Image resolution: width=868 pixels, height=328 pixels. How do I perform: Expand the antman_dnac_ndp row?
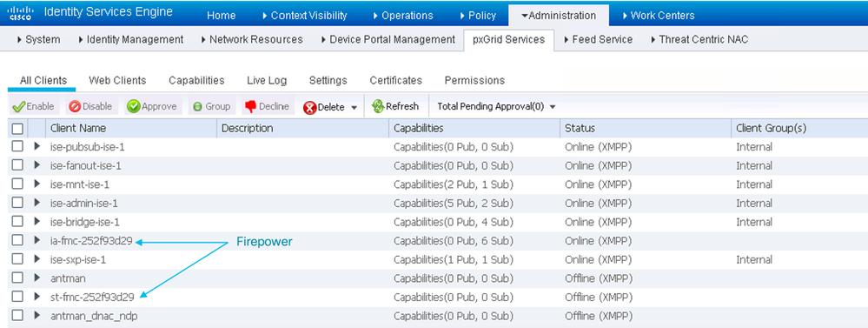click(37, 315)
